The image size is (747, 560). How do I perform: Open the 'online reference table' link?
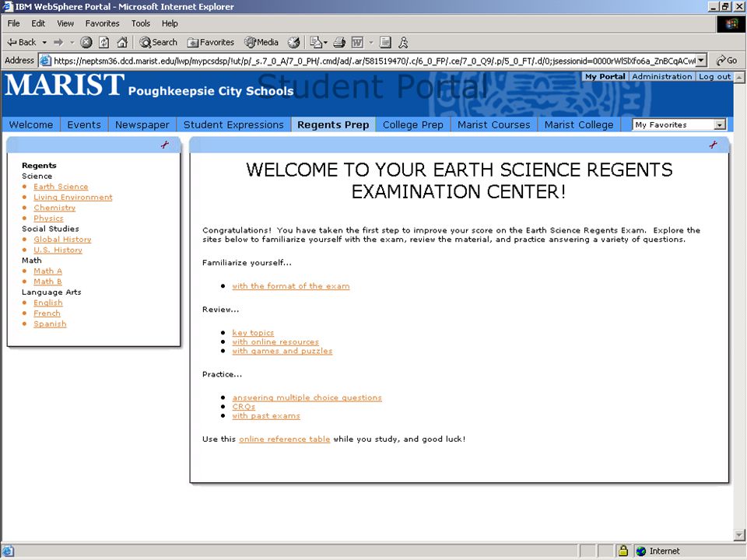coord(285,439)
